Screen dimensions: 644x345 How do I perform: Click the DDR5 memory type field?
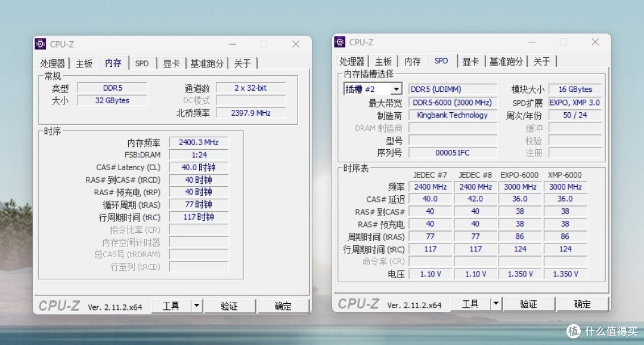[x=112, y=88]
